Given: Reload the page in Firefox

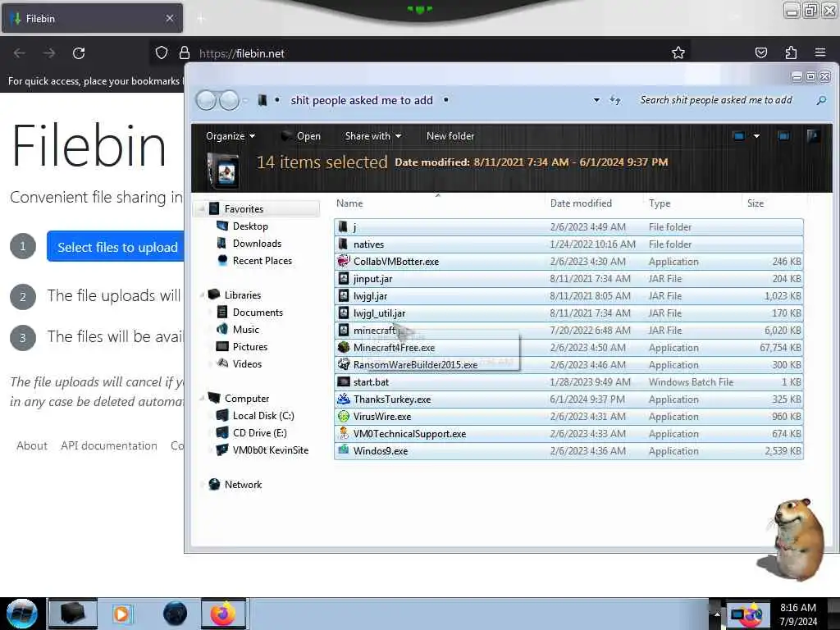Looking at the screenshot, I should (79, 53).
